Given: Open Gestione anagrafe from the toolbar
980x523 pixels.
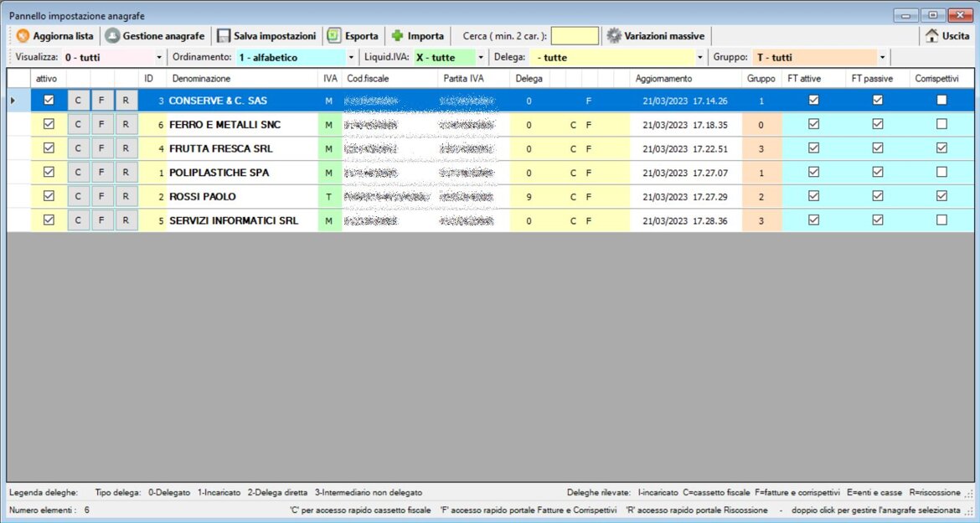Looking at the screenshot, I should point(112,36).
